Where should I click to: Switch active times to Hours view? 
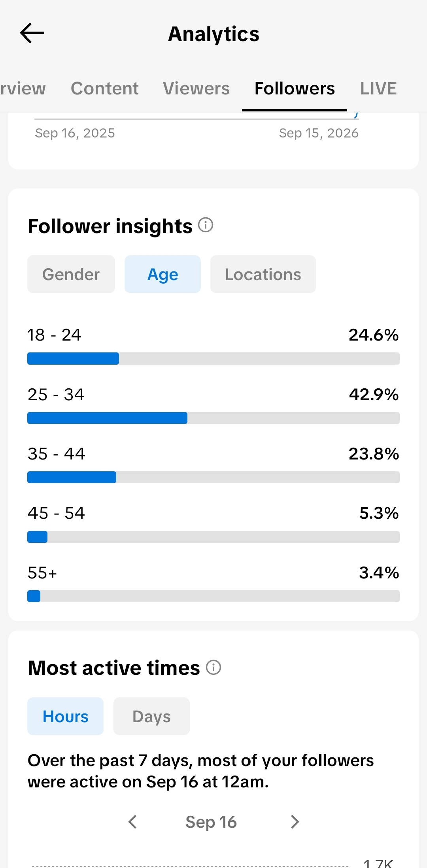tap(65, 716)
